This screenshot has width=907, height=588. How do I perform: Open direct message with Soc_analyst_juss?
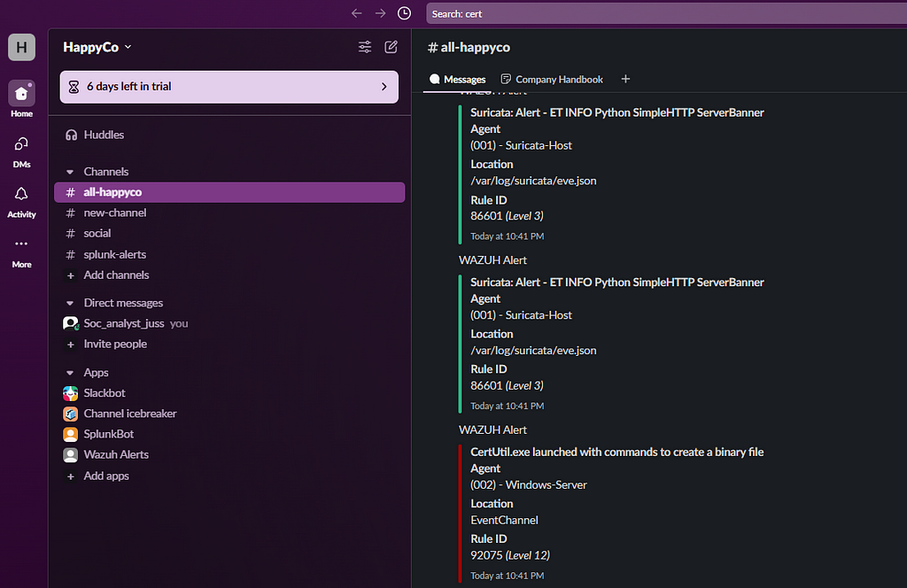(229, 323)
